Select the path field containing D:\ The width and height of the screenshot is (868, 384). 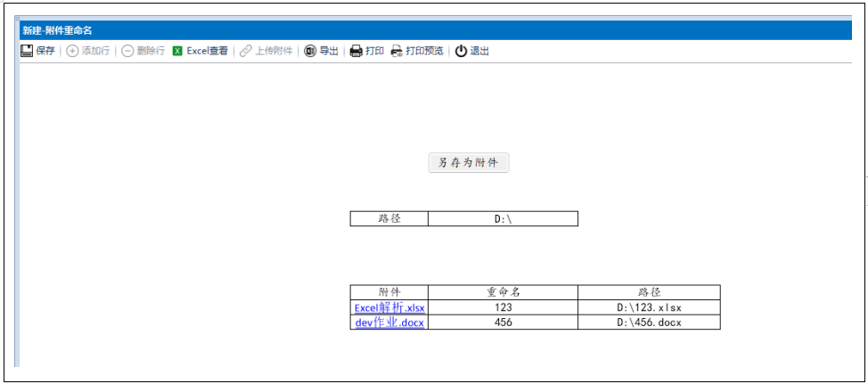point(503,219)
